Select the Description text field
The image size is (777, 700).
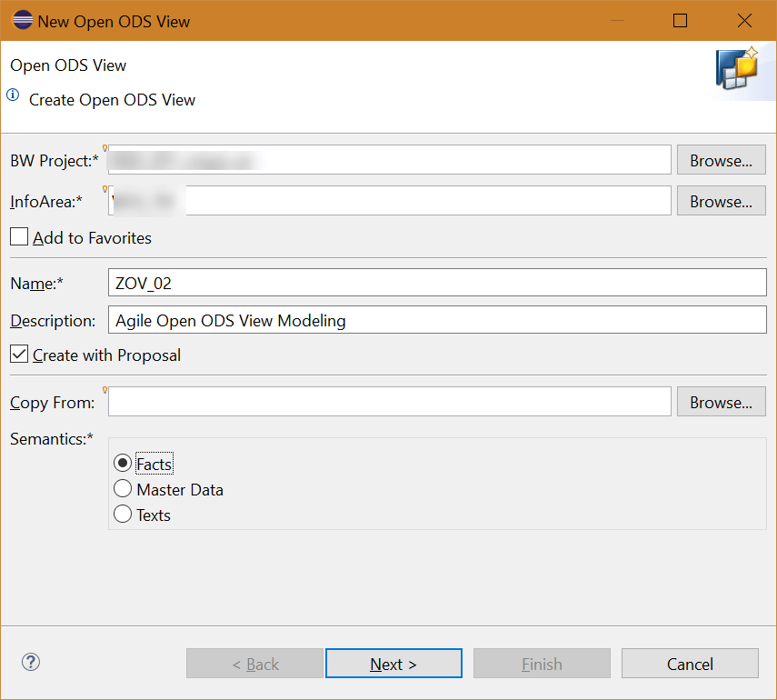436,320
